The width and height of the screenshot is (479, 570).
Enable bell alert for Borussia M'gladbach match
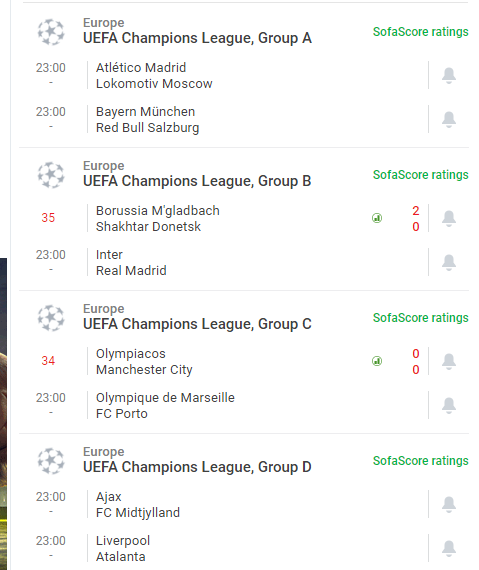point(449,218)
